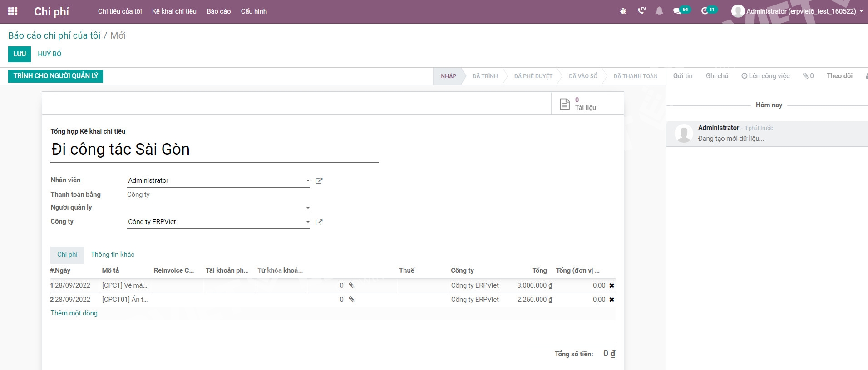Click the report title field Đi công tác Sài Gòn

tap(215, 150)
